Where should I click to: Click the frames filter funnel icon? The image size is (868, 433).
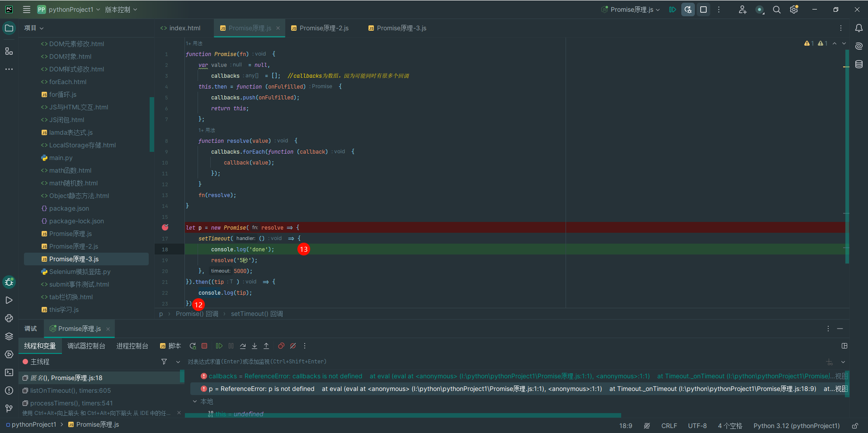point(164,362)
